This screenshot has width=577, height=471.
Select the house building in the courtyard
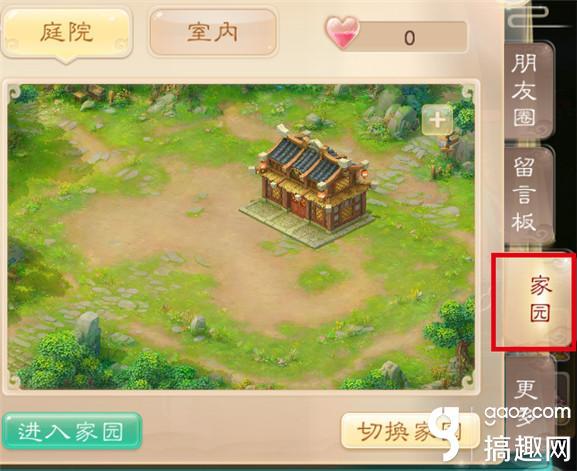311,186
